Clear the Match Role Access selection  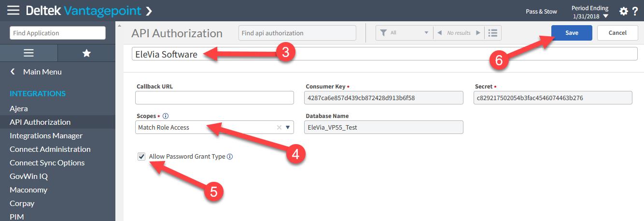279,128
